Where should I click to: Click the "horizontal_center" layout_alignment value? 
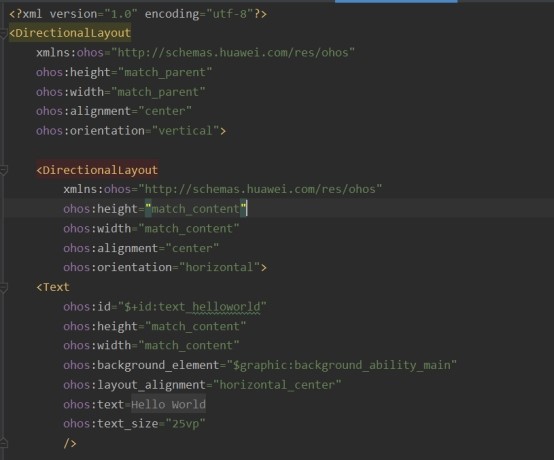pyautogui.click(x=277, y=385)
